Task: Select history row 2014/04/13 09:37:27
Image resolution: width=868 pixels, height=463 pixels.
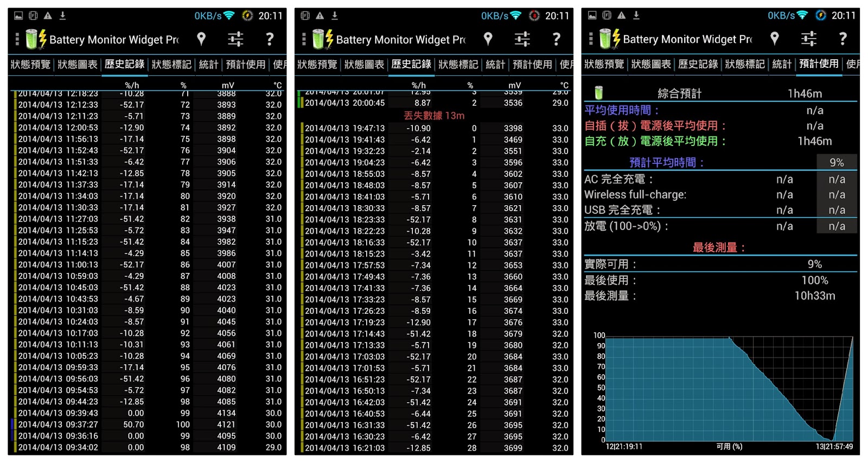Action: pyautogui.click(x=149, y=424)
